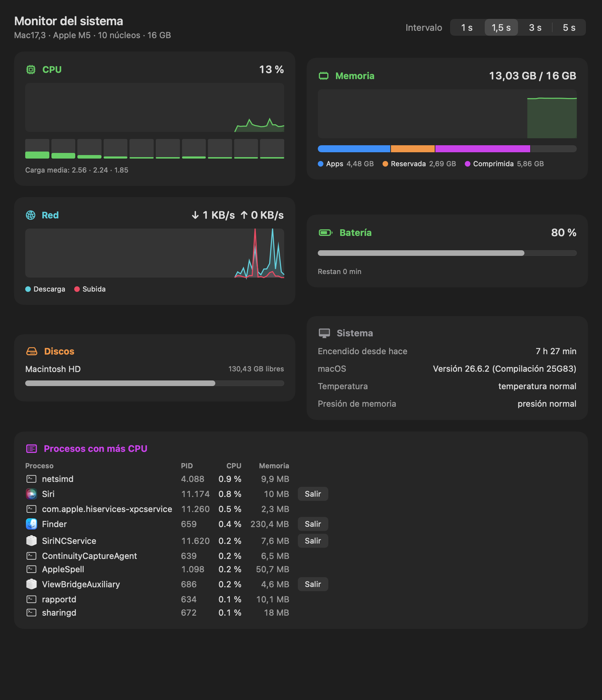Click the Sistema monitor icon
Image resolution: width=602 pixels, height=700 pixels.
324,333
